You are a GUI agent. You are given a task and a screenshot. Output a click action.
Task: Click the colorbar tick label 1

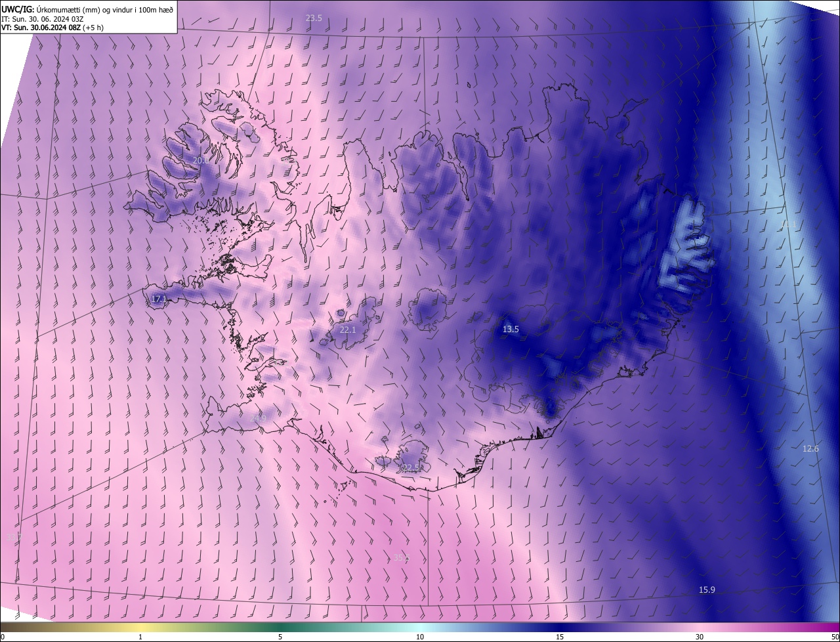click(140, 637)
